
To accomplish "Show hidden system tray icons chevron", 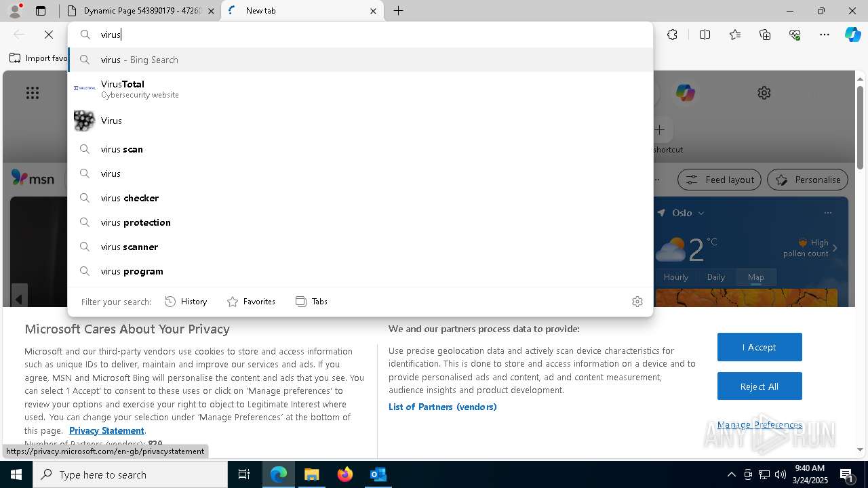I will pos(732,474).
